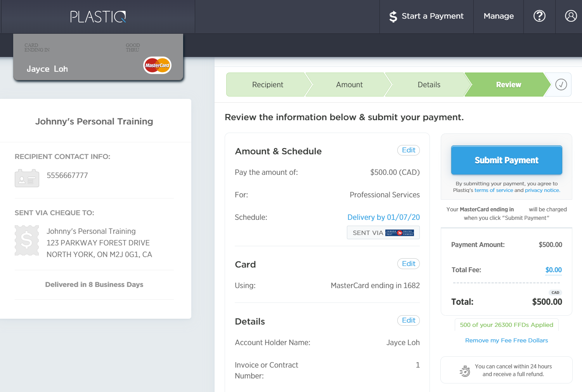The height and width of the screenshot is (392, 582).
Task: Click 500 of your 26300 FFDs Applied
Action: coord(507,325)
